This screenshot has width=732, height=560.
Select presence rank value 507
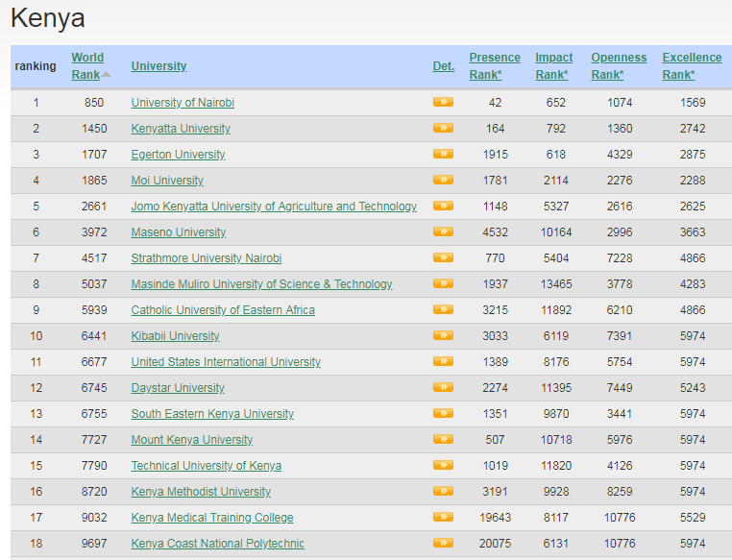click(x=495, y=440)
